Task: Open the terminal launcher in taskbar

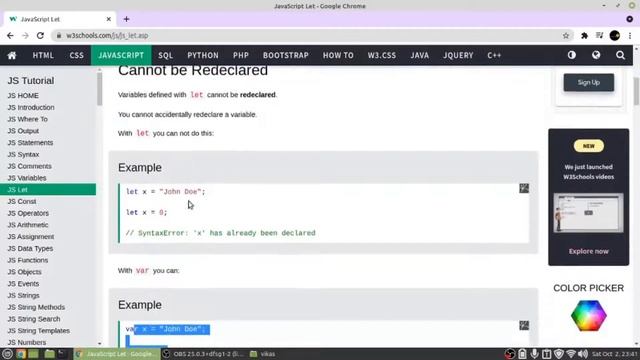Action: [x=62, y=354]
